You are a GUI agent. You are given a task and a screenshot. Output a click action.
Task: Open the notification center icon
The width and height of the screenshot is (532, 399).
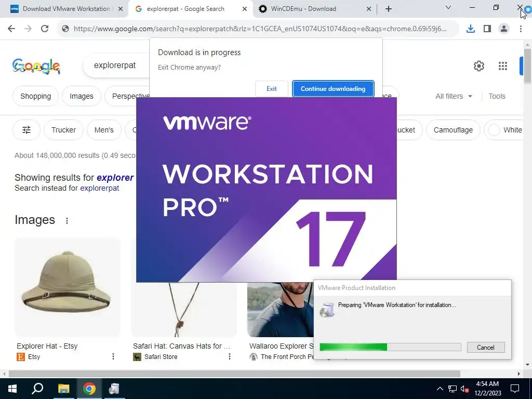click(515, 389)
